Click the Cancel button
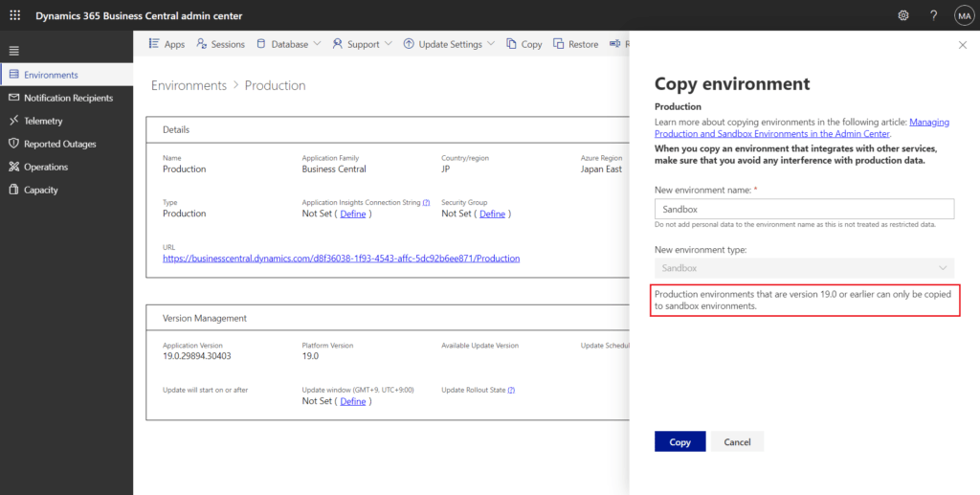This screenshot has height=495, width=980. click(737, 441)
